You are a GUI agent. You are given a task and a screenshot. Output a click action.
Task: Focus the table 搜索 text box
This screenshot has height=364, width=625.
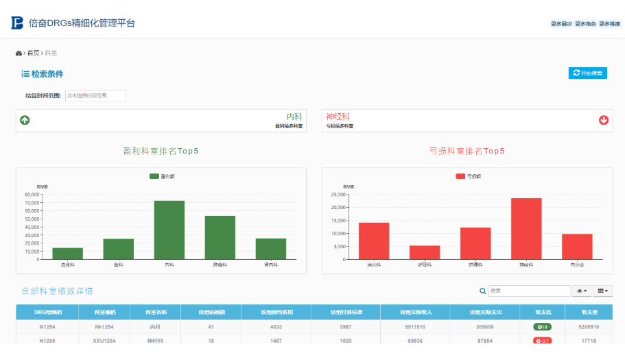[x=528, y=291]
